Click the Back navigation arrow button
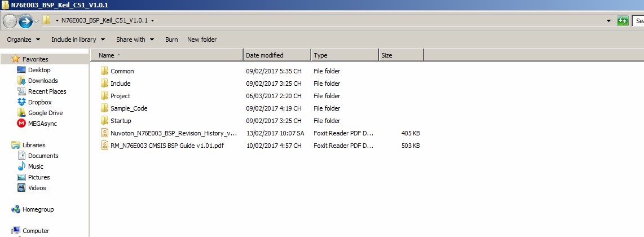The image size is (644, 237). pos(10,21)
